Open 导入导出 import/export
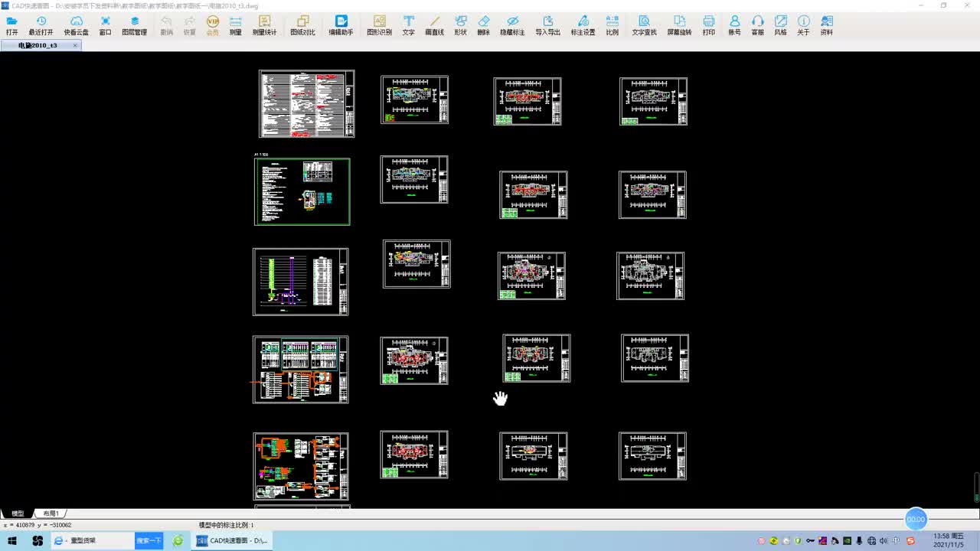The image size is (980, 551). point(547,25)
